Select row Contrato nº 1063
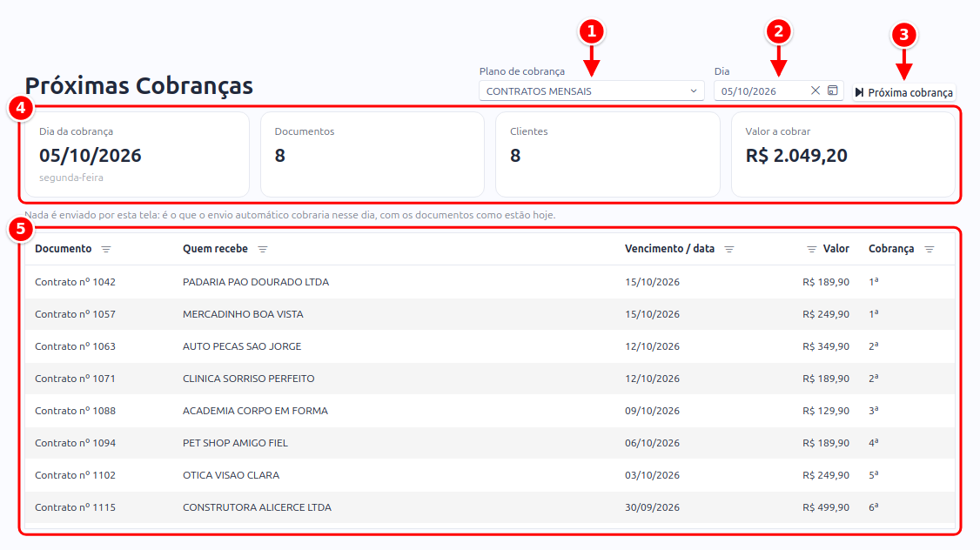This screenshot has width=980, height=550. point(490,346)
